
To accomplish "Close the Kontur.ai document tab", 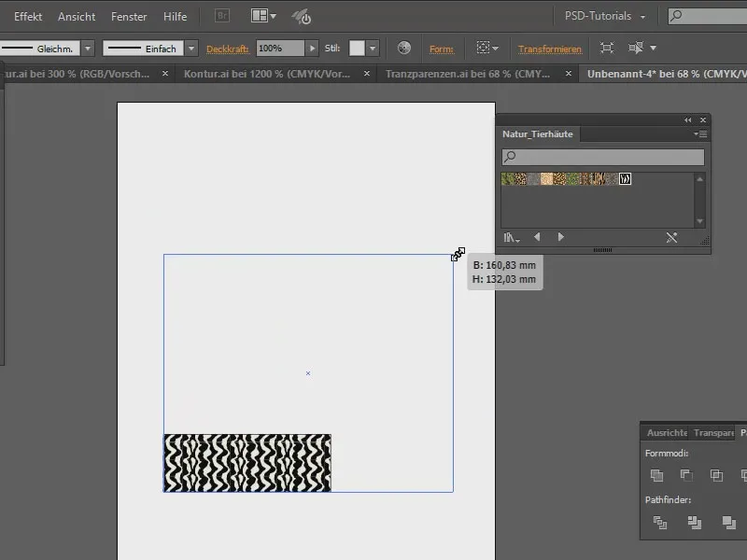I will pyautogui.click(x=367, y=74).
